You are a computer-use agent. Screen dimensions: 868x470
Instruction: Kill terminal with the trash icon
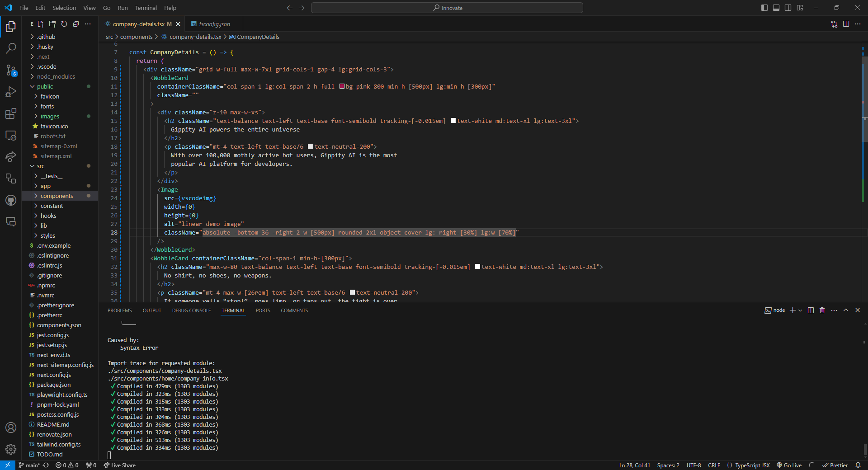coord(822,310)
